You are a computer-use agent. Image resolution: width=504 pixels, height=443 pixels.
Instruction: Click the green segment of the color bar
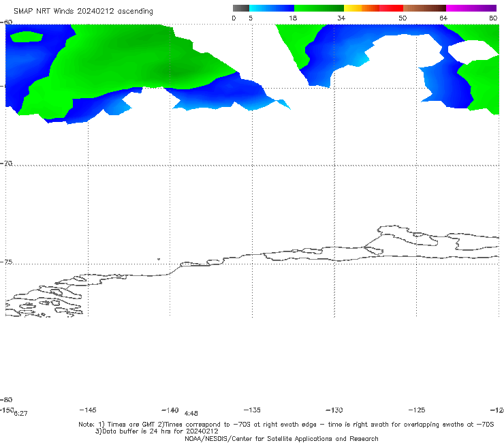click(x=319, y=8)
